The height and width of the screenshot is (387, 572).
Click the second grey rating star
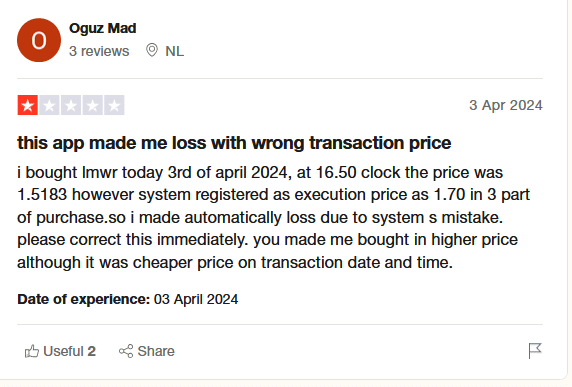[49, 105]
